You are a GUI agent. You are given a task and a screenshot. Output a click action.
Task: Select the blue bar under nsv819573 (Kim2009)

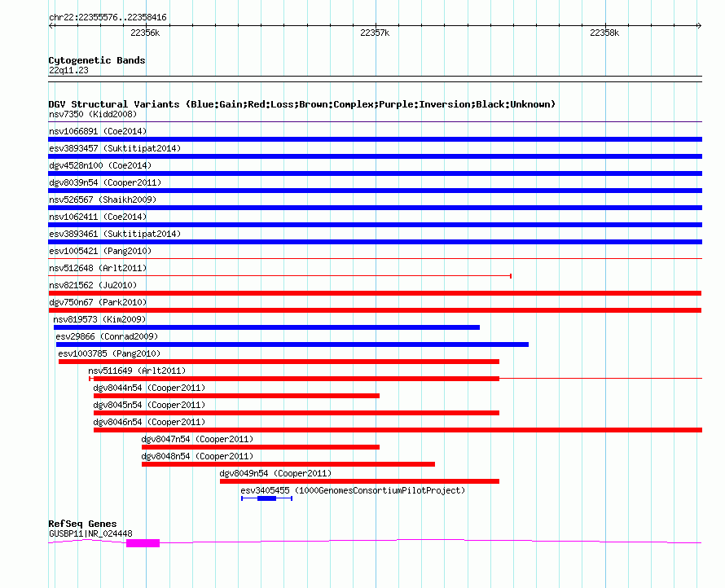[x=266, y=327]
